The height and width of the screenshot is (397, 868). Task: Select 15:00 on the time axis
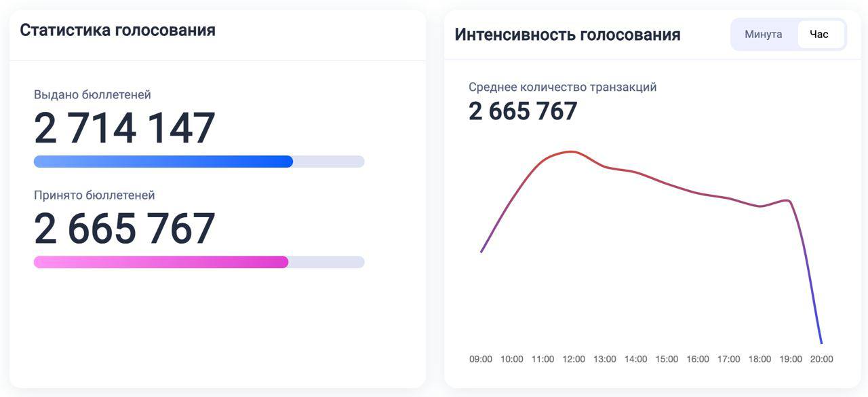[667, 359]
